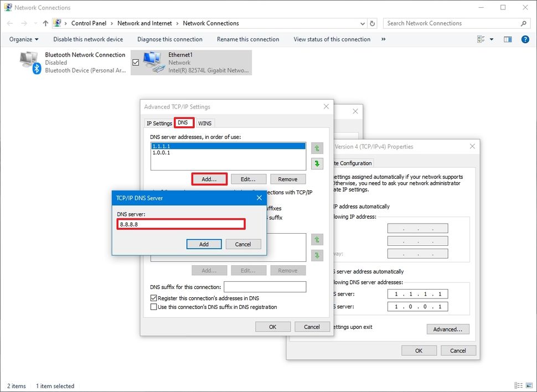Go up one level in folder hierarchy
Image resolution: width=537 pixels, height=392 pixels.
point(45,23)
